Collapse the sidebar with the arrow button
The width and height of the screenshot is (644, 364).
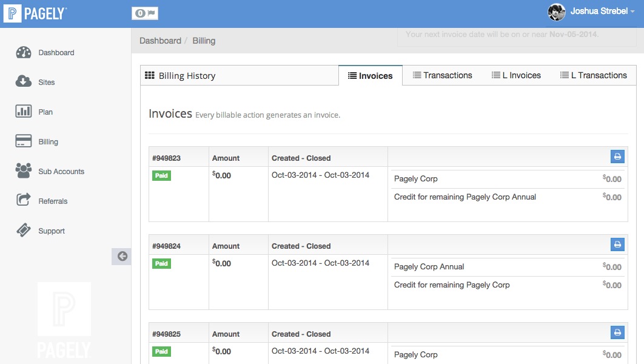click(121, 257)
